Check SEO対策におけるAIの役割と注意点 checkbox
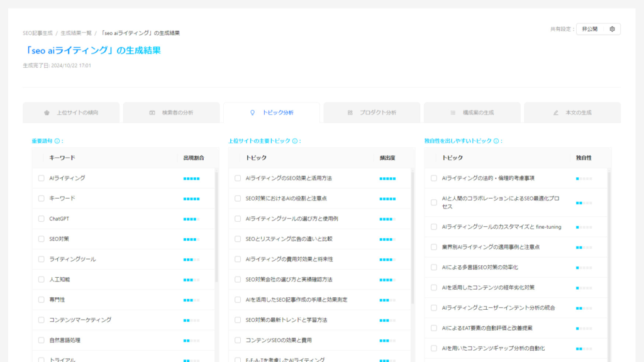Screen dimensions: 644x362 (x=237, y=198)
